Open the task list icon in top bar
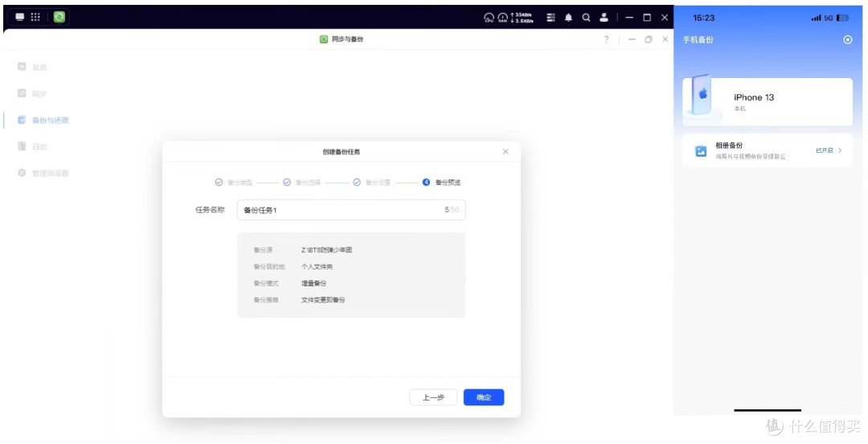The image size is (868, 444). [x=551, y=18]
